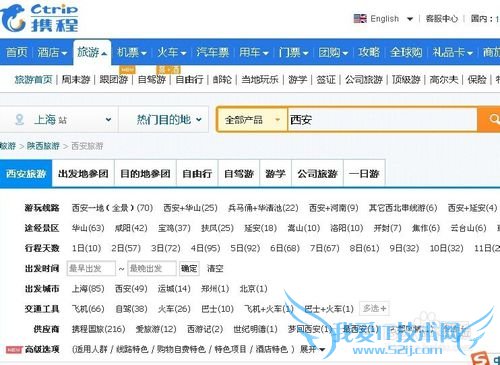The width and height of the screenshot is (500, 365).
Task: Filter by scenic area 华山(63)
Action: coord(88,228)
